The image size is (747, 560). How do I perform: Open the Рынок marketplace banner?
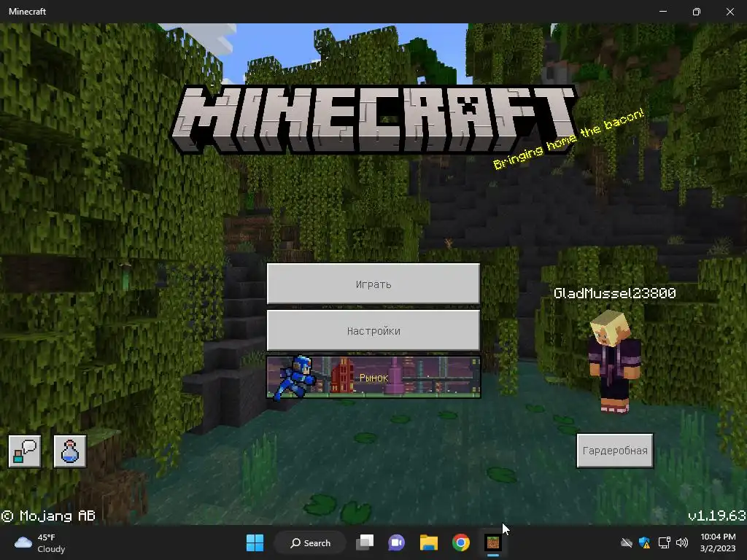tap(373, 377)
